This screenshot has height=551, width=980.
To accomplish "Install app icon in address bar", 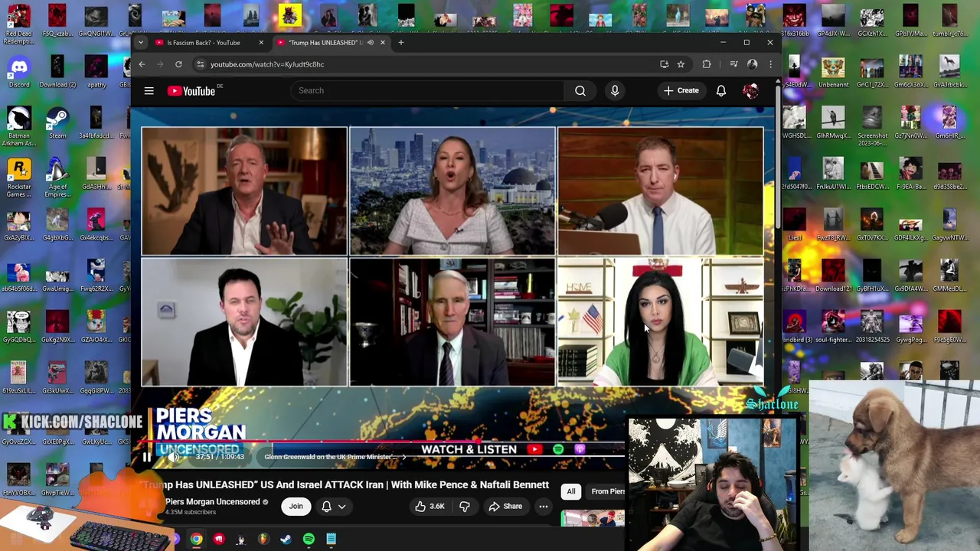I will click(x=664, y=64).
